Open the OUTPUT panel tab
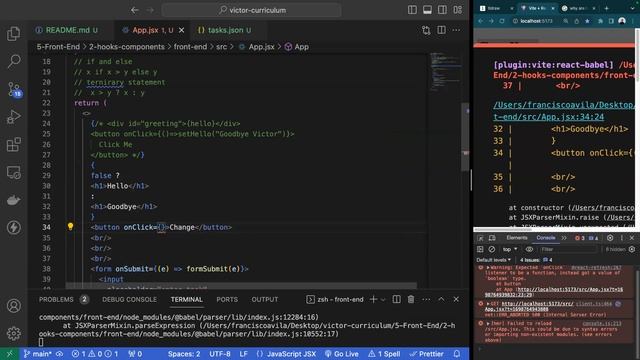640x360 pixels. coord(264,299)
